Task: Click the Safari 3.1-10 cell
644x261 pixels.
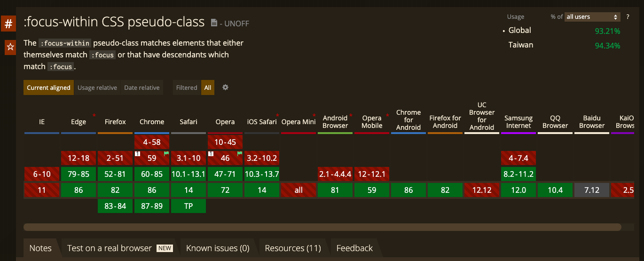Action: click(188, 158)
